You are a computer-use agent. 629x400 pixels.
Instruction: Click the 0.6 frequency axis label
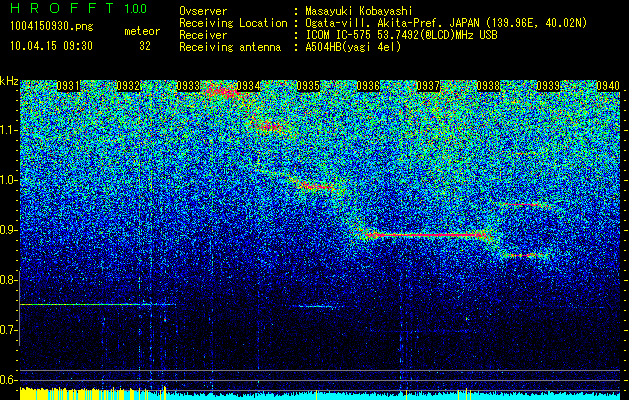(8, 380)
